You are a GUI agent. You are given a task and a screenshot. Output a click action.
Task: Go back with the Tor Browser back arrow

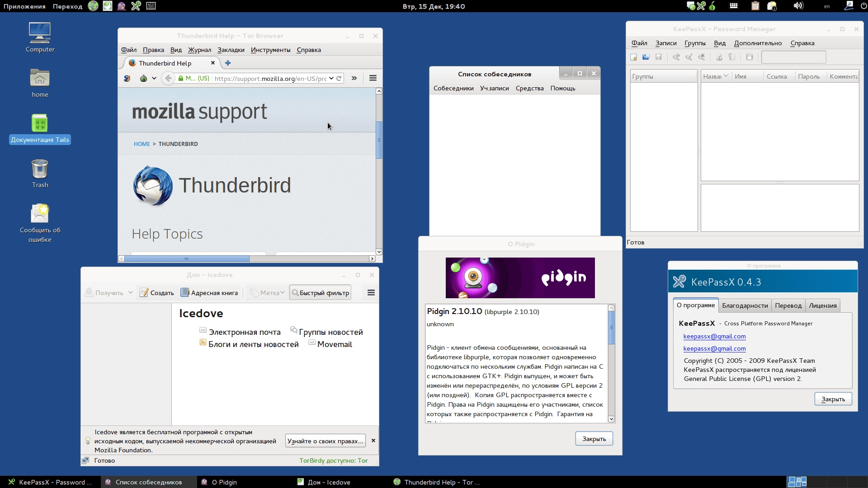pos(168,78)
